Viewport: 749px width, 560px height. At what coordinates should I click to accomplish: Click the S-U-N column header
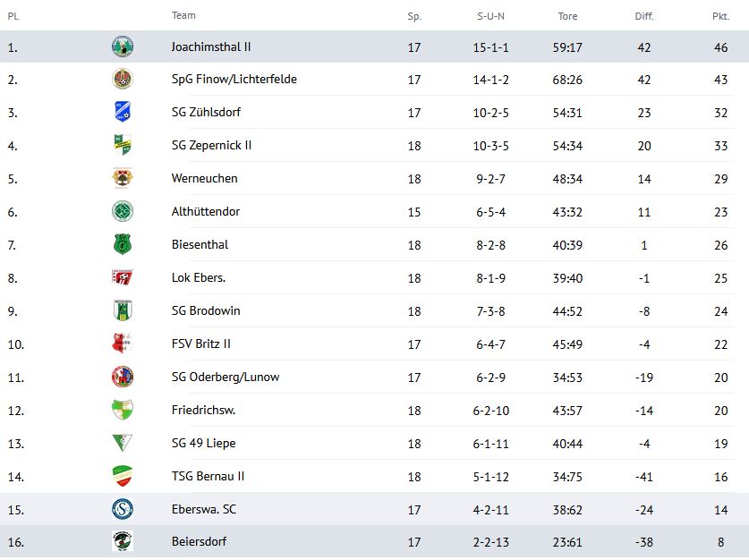click(x=490, y=16)
